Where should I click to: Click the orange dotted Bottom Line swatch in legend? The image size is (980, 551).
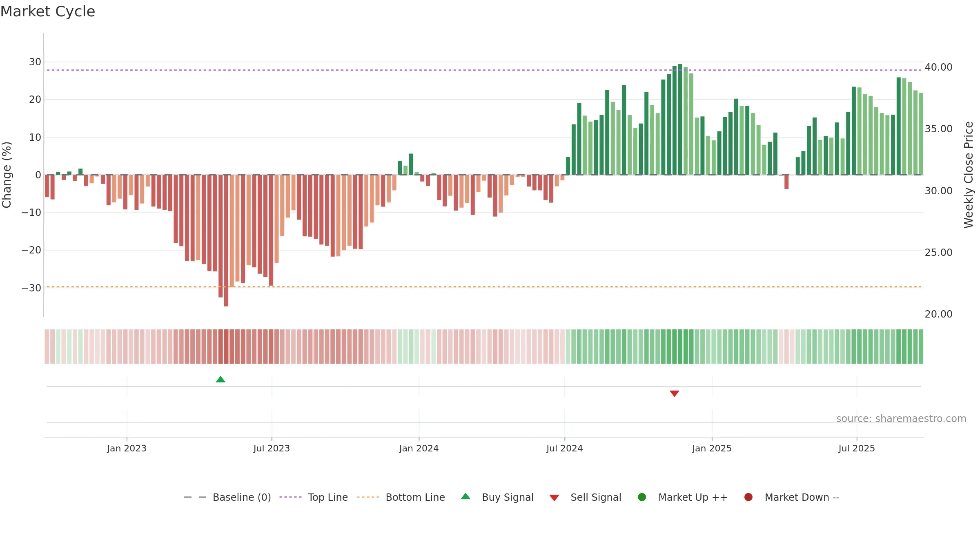(x=368, y=497)
